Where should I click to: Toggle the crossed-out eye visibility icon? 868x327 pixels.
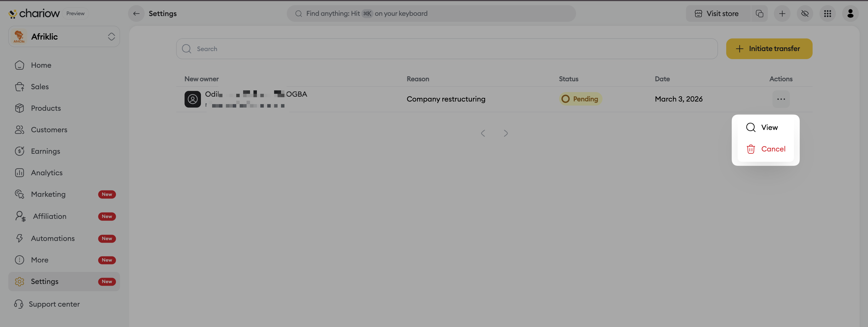pos(805,13)
